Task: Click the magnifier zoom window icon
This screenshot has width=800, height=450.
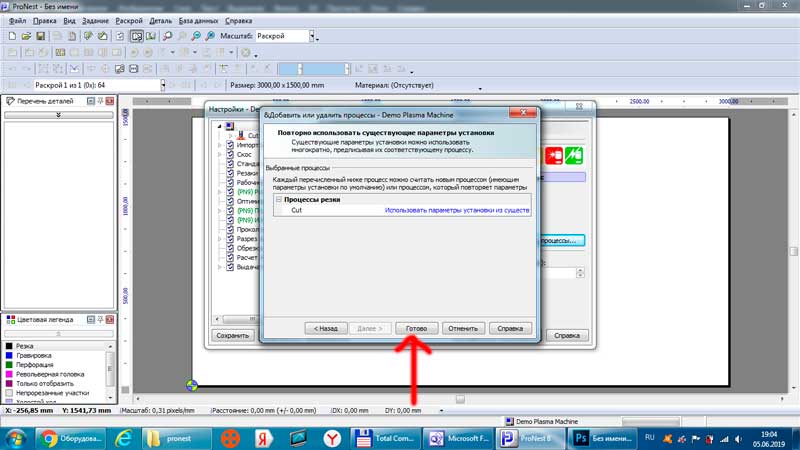Action: (167, 36)
